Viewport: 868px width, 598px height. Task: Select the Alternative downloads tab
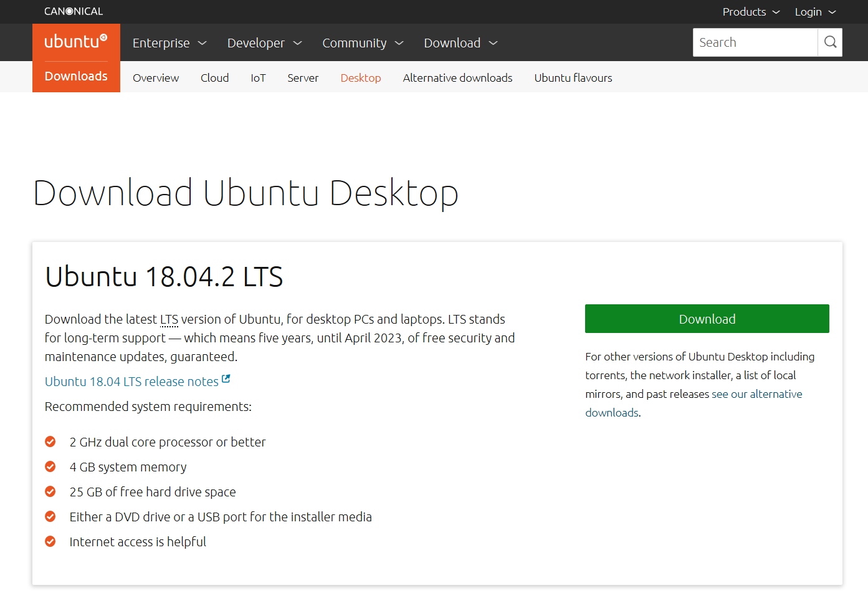[x=457, y=77]
